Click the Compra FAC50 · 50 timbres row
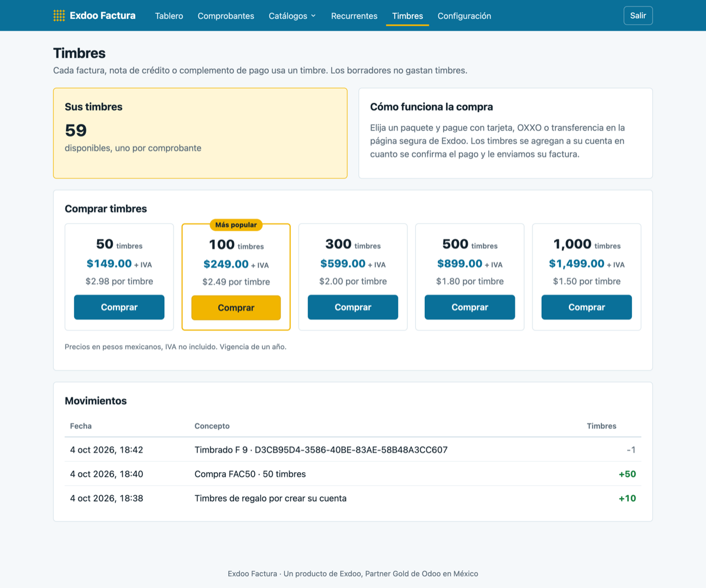 (x=353, y=474)
